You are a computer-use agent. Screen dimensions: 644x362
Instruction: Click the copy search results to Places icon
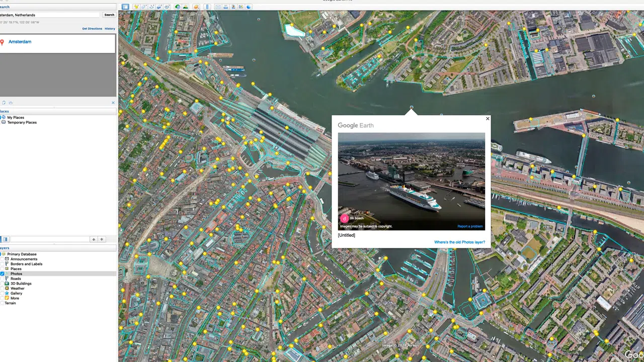[4, 103]
